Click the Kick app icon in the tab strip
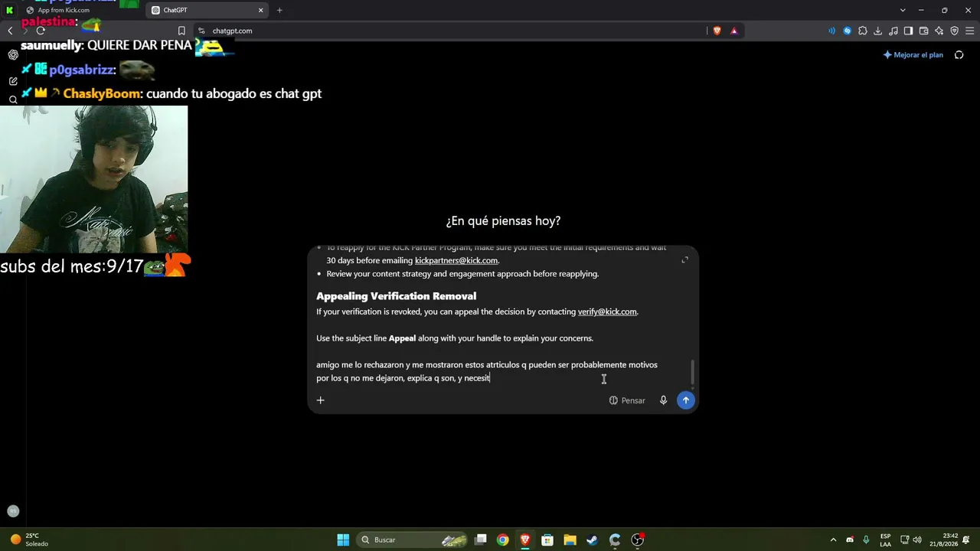980x551 pixels. coord(9,10)
